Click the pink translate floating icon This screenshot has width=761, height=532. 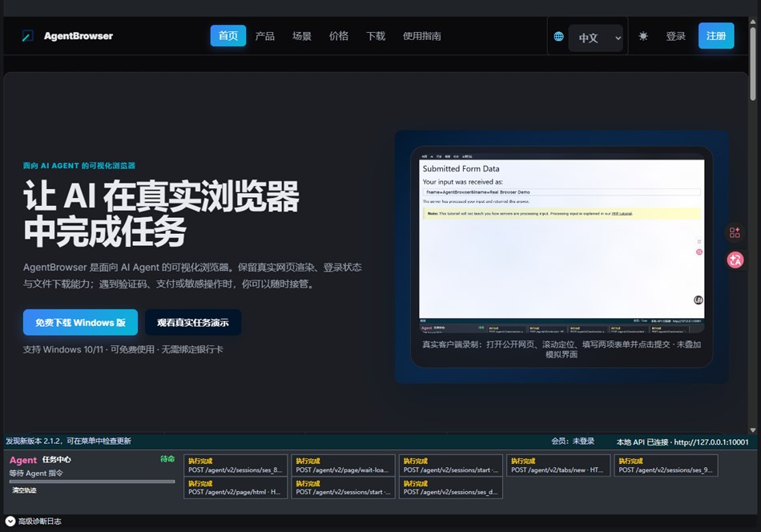pos(735,260)
